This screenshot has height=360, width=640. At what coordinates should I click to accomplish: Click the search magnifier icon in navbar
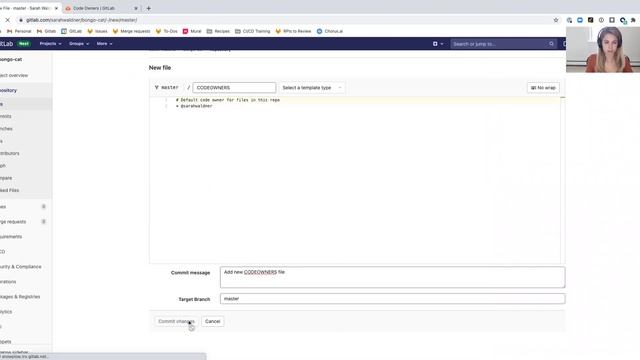551,44
